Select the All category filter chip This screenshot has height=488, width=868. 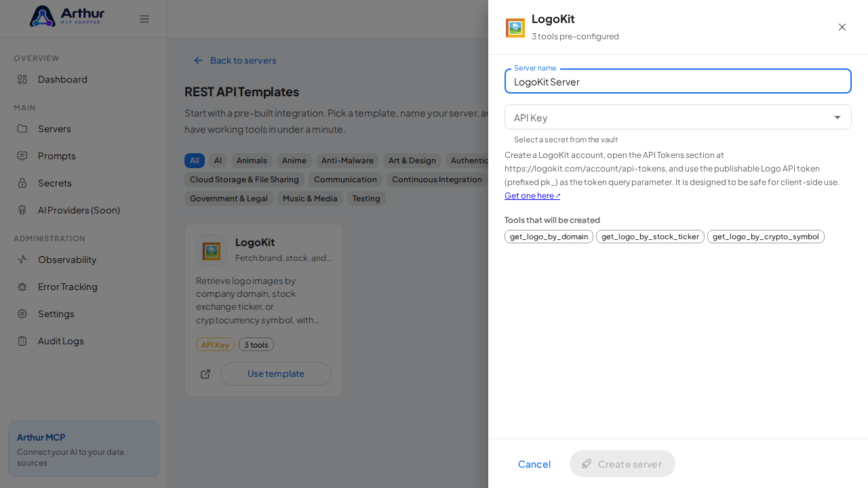[195, 161]
